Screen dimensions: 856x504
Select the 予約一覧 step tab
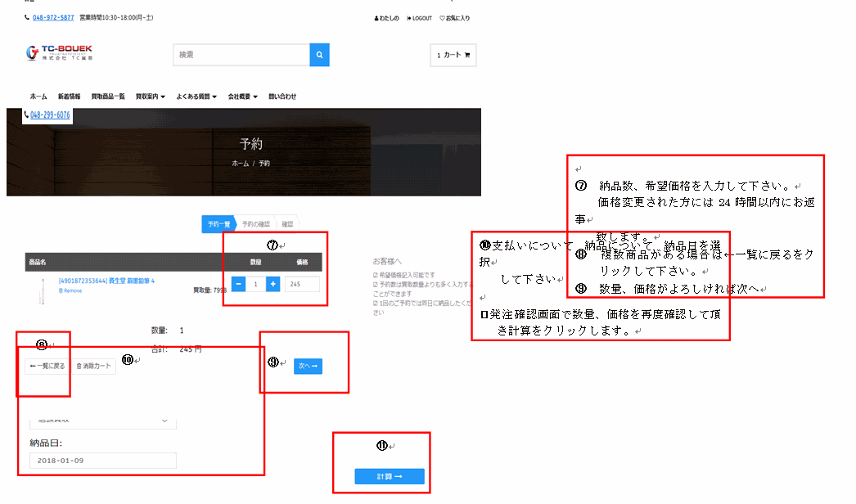[x=219, y=224]
